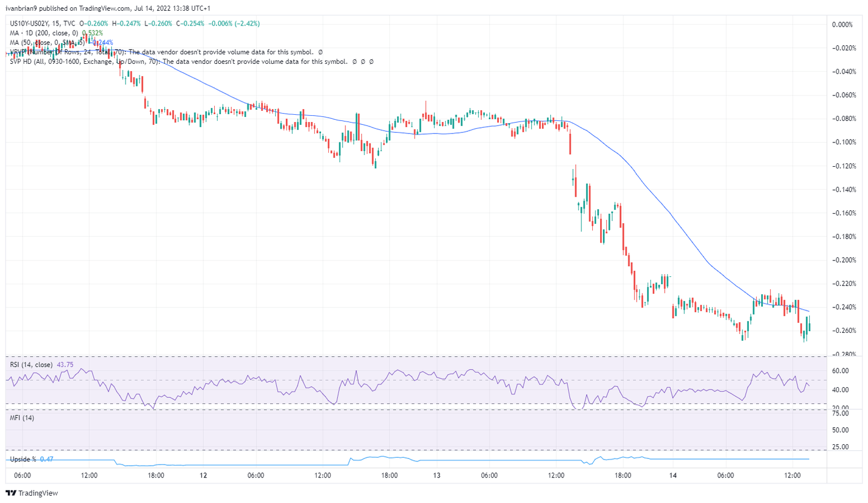Click the −0.200% price axis label
The width and height of the screenshot is (868, 503).
(844, 261)
